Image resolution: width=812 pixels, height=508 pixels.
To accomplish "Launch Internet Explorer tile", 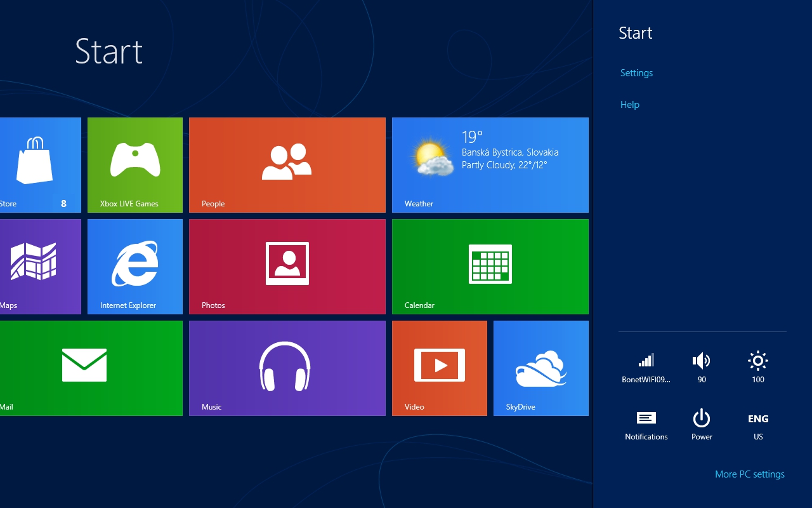I will (135, 267).
